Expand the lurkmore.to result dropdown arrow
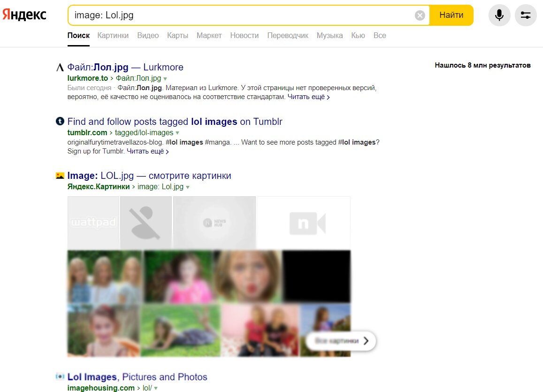The image size is (543, 392). coord(165,78)
